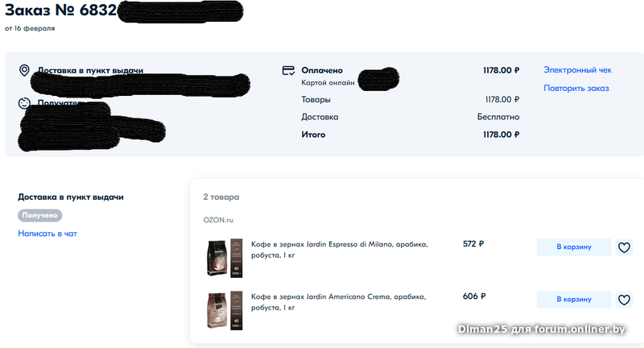Viewport: 644px width, 348px height.
Task: Click the OZON.ru seller label
Action: (218, 220)
